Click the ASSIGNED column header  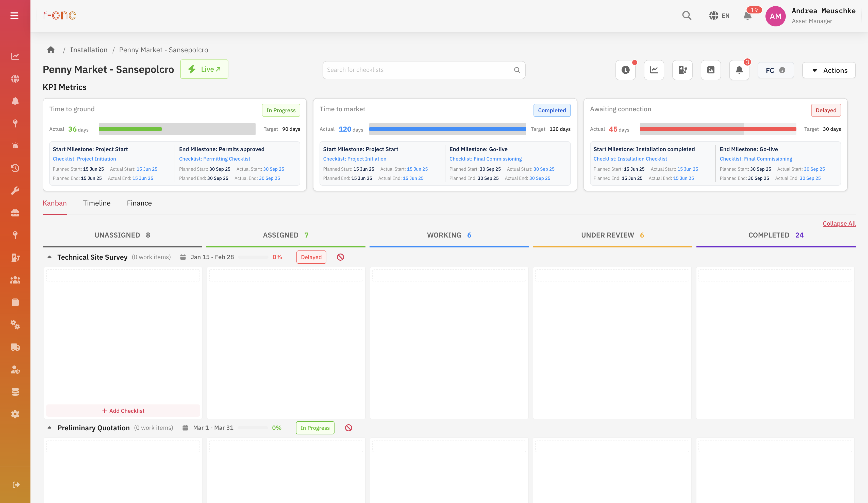pos(286,235)
